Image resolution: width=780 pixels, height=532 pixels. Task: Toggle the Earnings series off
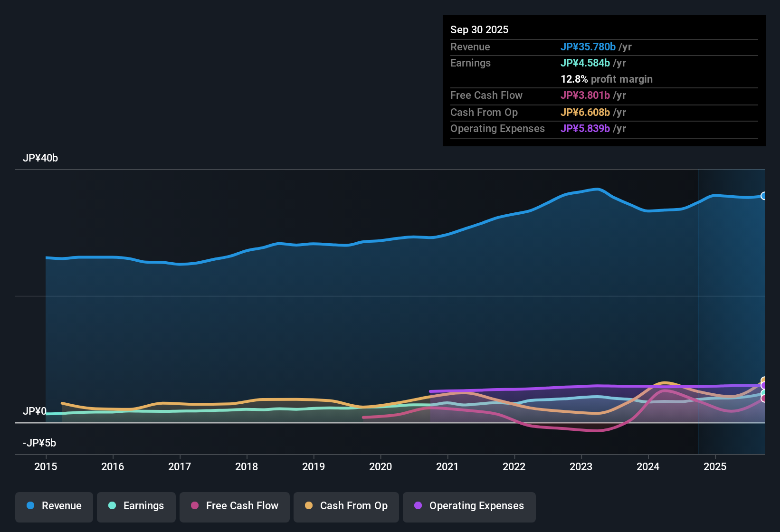pyautogui.click(x=136, y=506)
